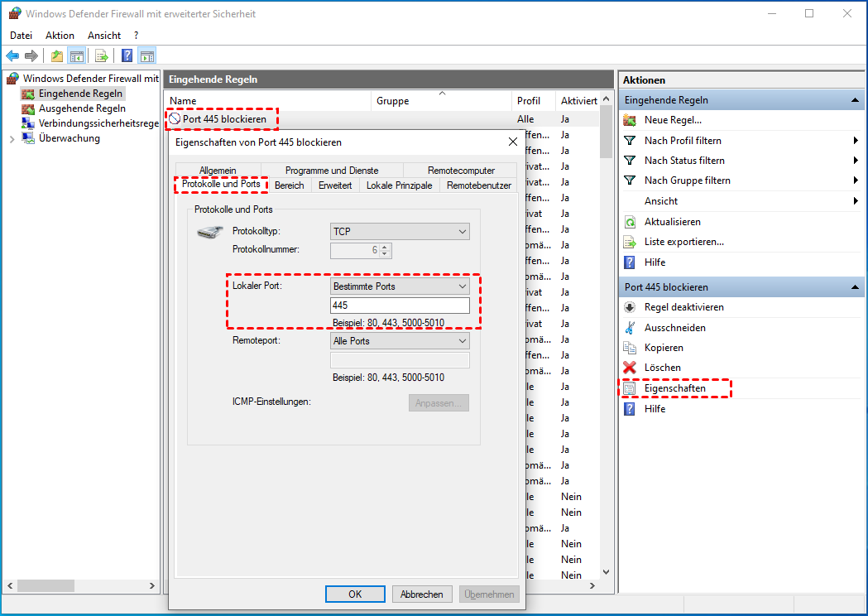Click the red Löschen X icon
Viewport: 868px width, 616px height.
click(630, 368)
